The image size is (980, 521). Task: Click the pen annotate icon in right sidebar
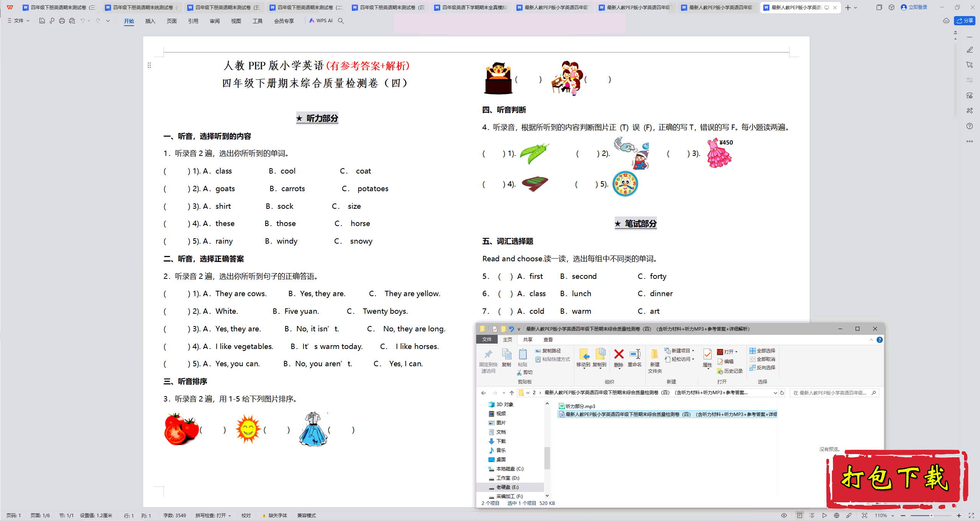(970, 50)
